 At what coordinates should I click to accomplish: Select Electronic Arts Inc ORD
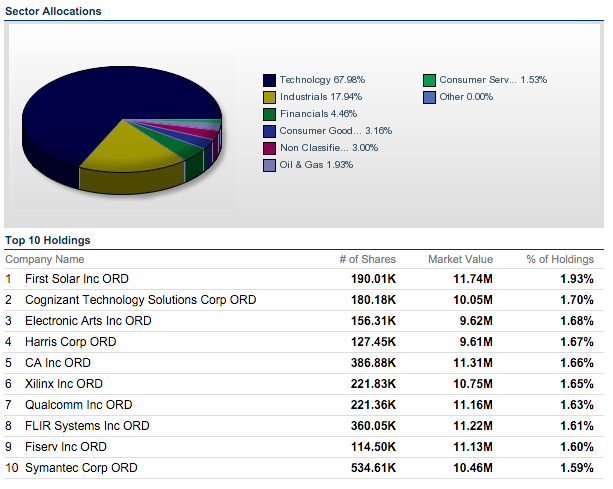click(88, 321)
